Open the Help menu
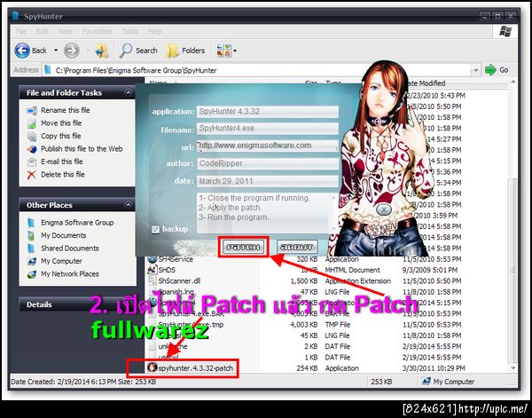The height and width of the screenshot is (418, 532). 154,32
